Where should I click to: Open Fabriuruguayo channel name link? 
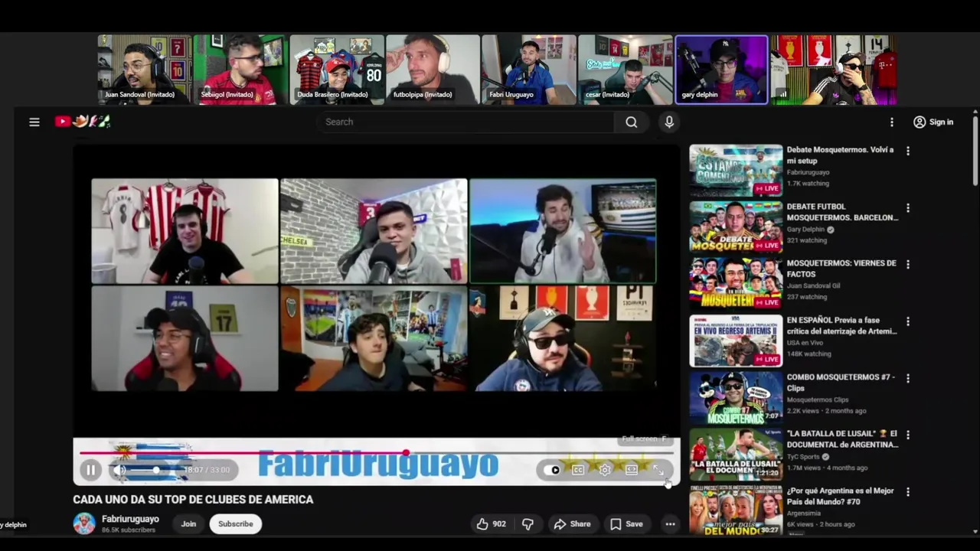tap(130, 519)
